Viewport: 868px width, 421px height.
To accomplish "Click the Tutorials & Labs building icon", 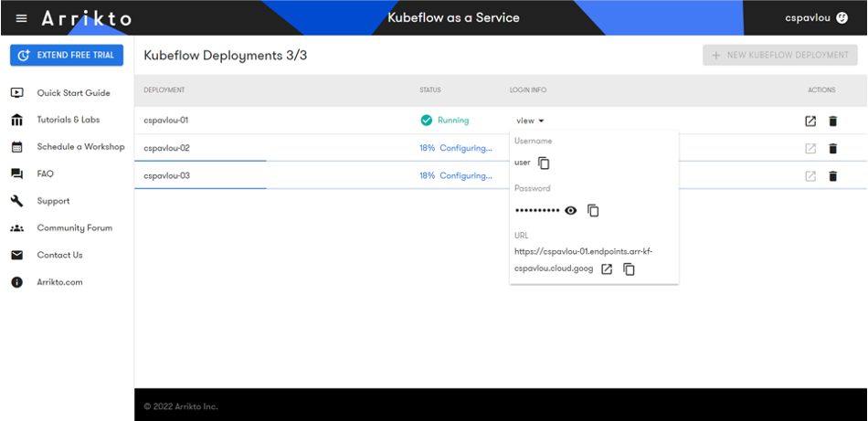I will [x=17, y=120].
